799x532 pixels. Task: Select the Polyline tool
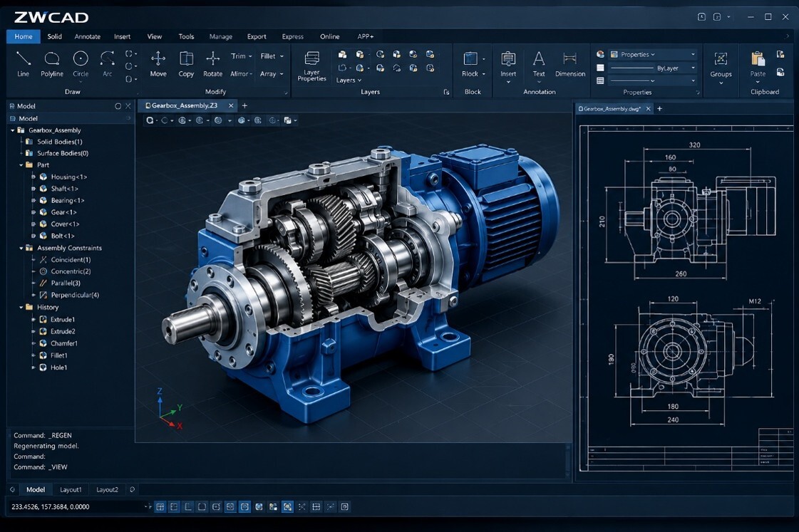[52, 63]
